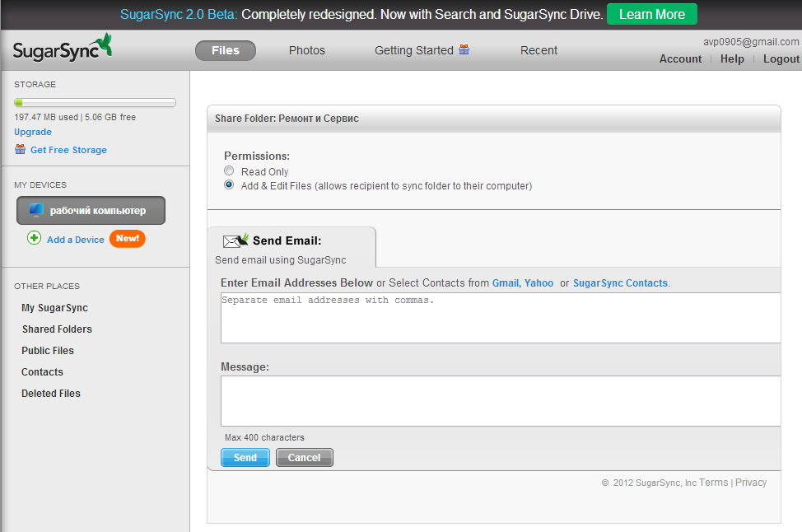Click the gift icon beside Getting Started

(x=464, y=49)
